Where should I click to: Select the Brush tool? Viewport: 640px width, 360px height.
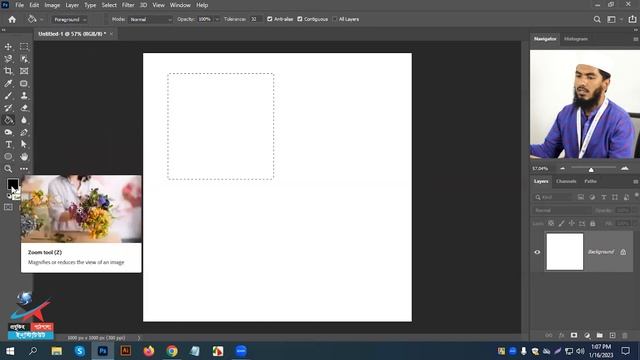point(8,96)
